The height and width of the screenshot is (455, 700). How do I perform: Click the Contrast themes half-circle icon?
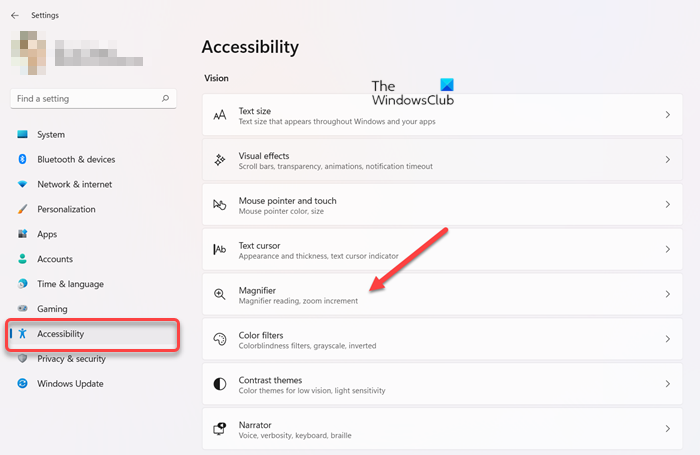point(220,385)
